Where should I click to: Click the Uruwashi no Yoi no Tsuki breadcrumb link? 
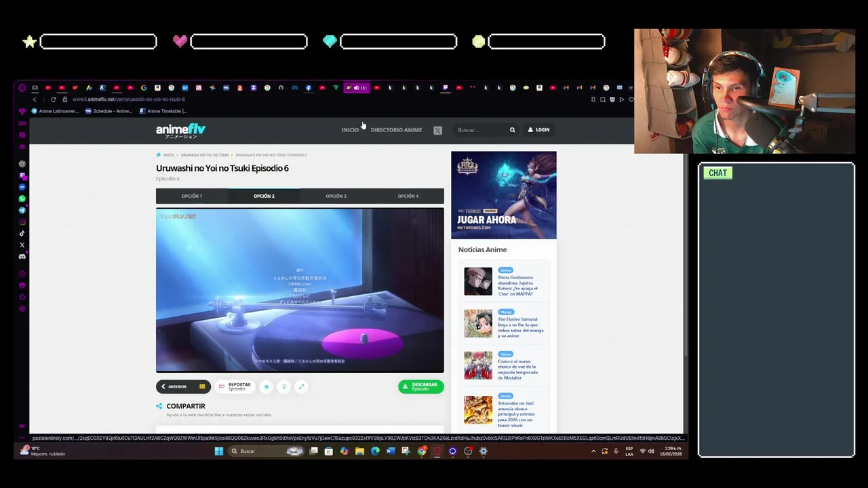click(205, 155)
